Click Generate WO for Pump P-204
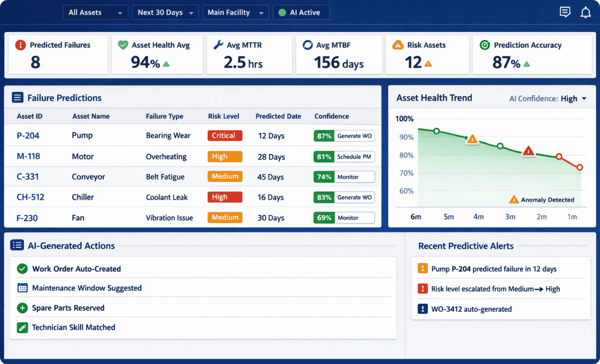Screen dimensions: 600x364 354,136
